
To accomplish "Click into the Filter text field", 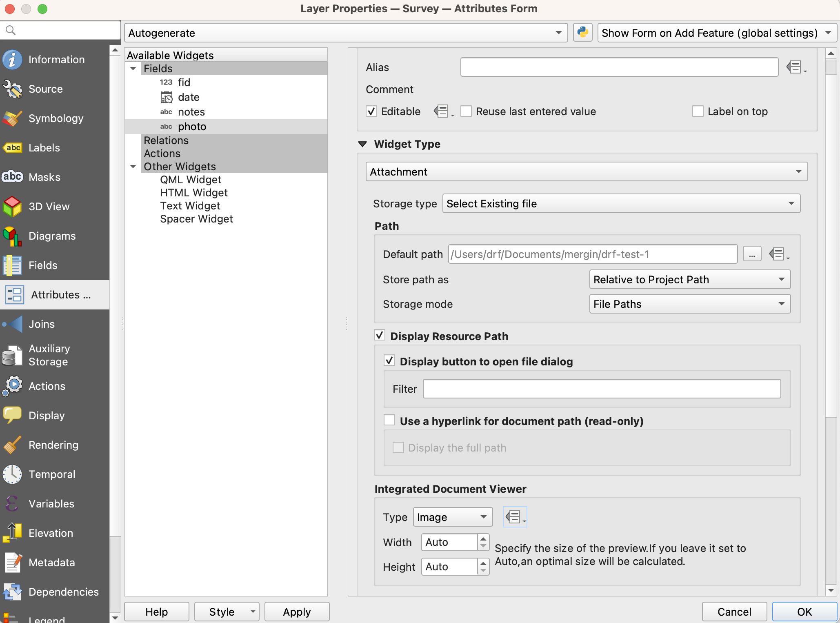I will point(602,389).
